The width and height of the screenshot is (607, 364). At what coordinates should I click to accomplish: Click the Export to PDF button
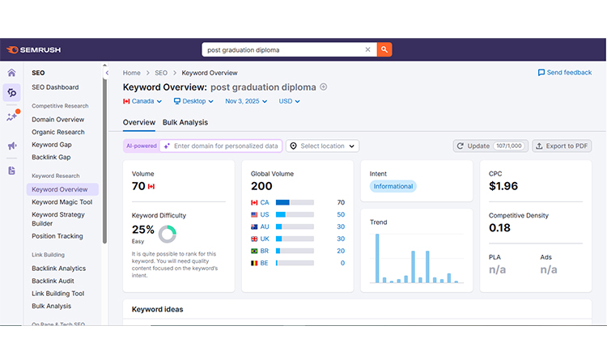tap(562, 146)
